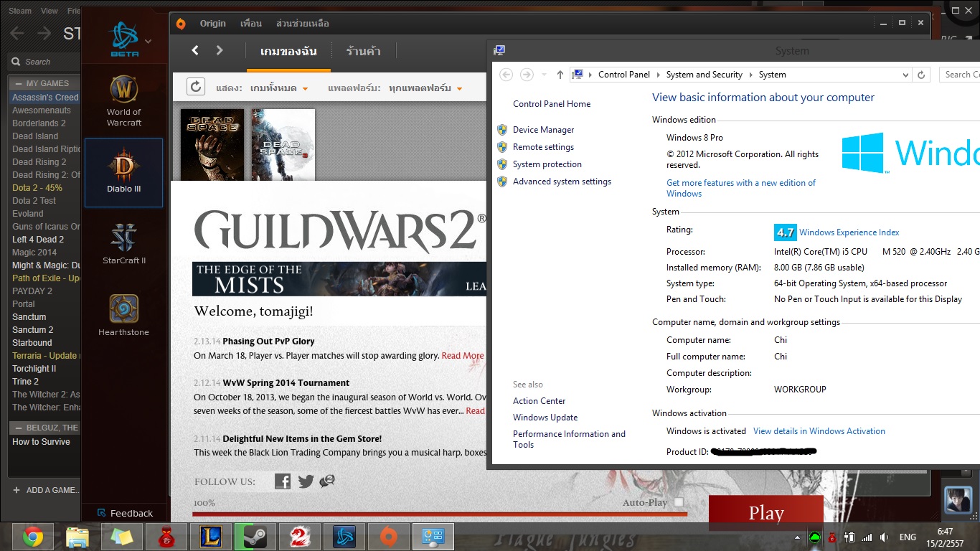Viewport: 980px width, 551px height.
Task: Click the Battle.net BETA logo
Action: 124,39
